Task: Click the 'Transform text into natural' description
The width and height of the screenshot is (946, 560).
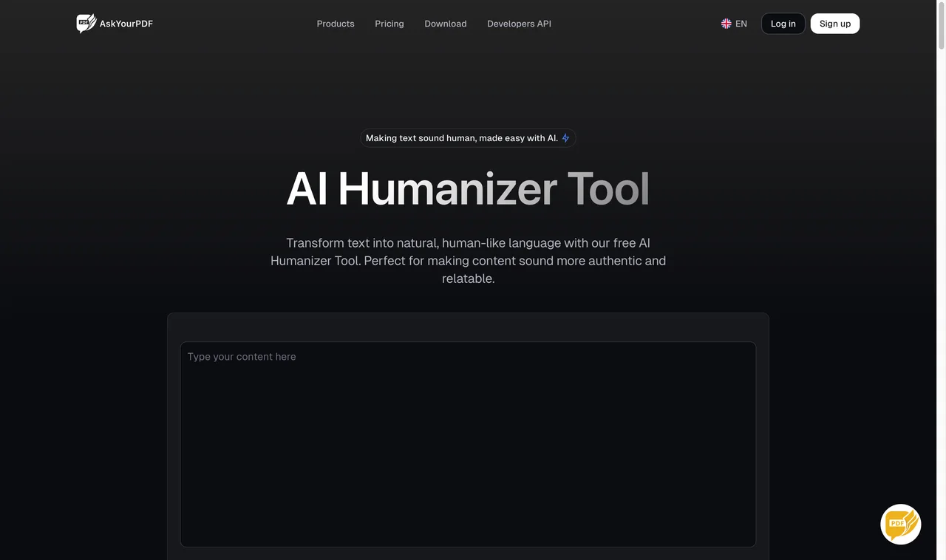Action: click(468, 261)
